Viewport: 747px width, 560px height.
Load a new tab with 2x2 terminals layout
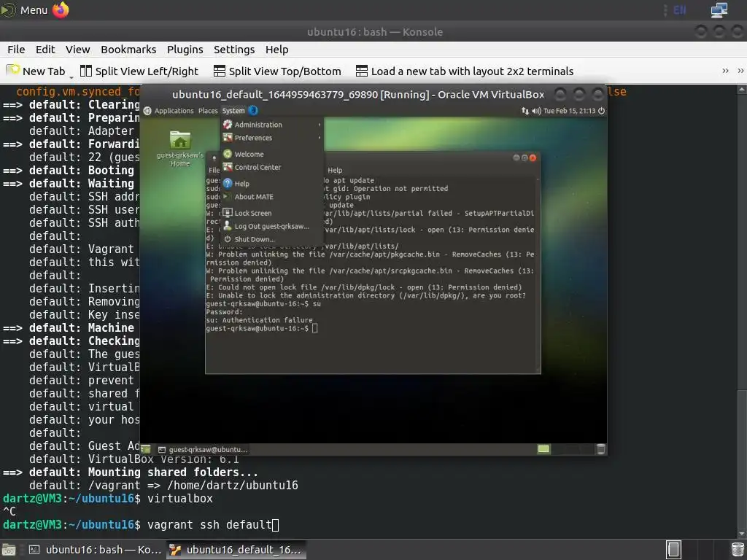tap(465, 71)
